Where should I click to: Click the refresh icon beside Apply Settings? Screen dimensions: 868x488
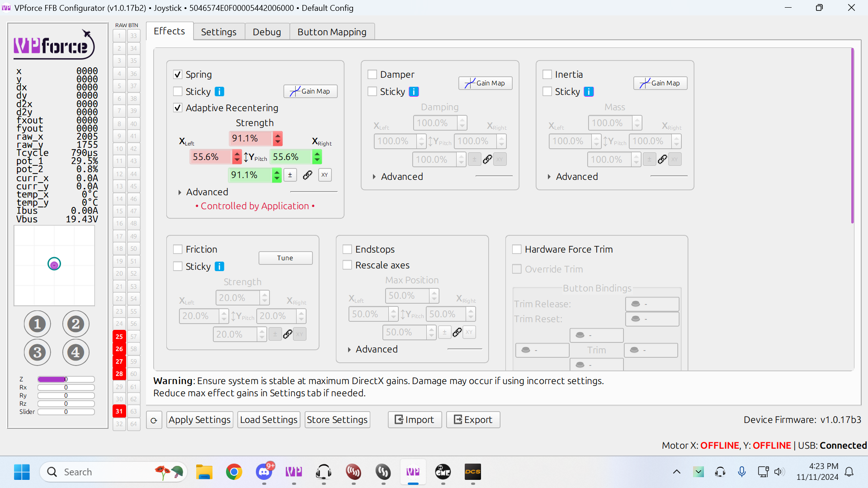click(x=154, y=420)
